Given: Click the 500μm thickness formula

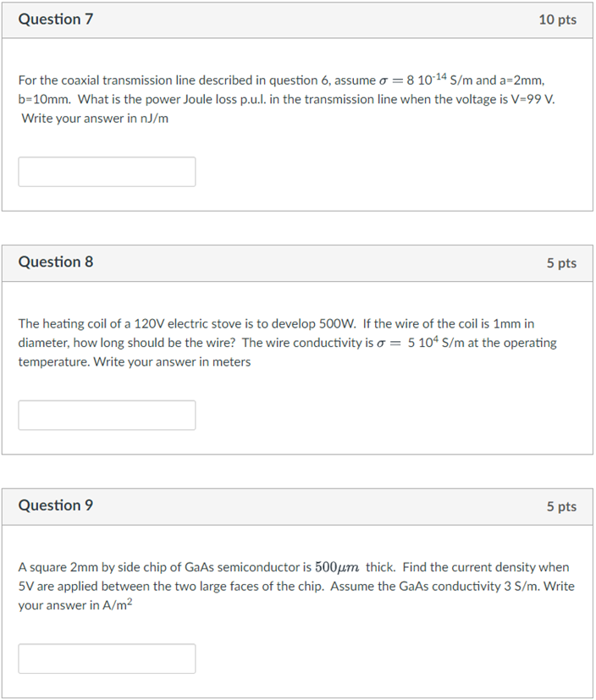Looking at the screenshot, I should pos(337,567).
